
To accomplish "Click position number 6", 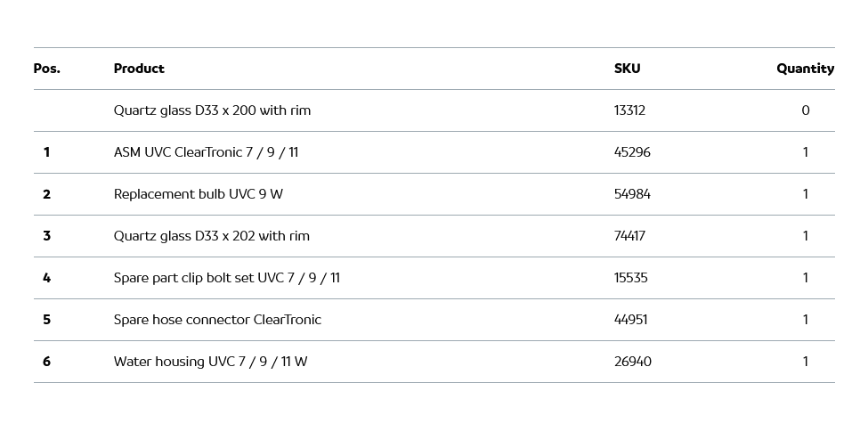I will [46, 362].
